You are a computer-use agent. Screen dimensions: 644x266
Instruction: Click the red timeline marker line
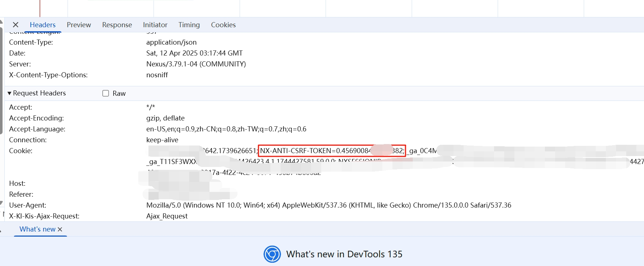coord(40,8)
